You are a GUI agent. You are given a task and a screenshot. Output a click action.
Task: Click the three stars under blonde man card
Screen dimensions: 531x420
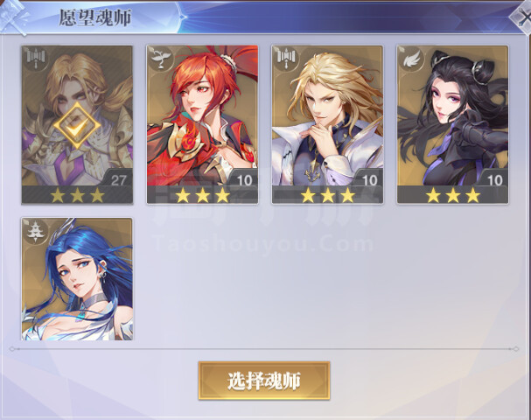[x=327, y=195]
